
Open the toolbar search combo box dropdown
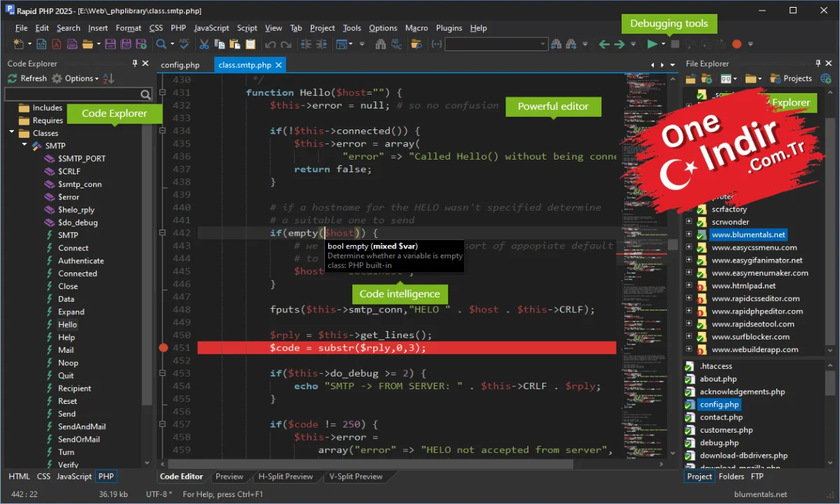542,44
